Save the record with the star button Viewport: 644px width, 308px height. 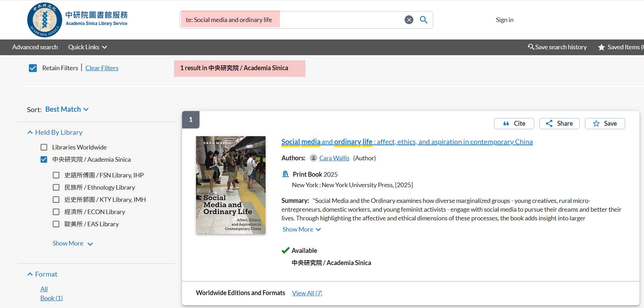(605, 124)
